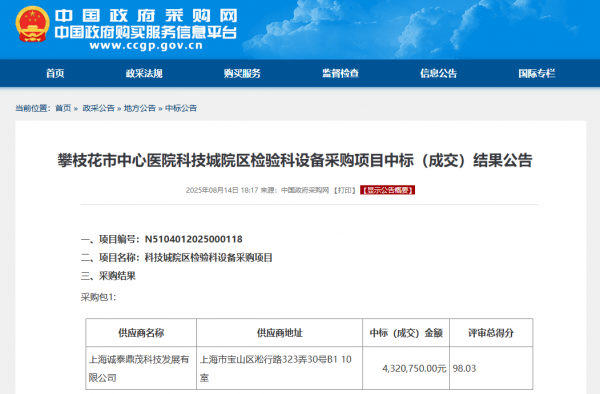
Task: Open the 首页 navigation menu item
Action: 55,73
